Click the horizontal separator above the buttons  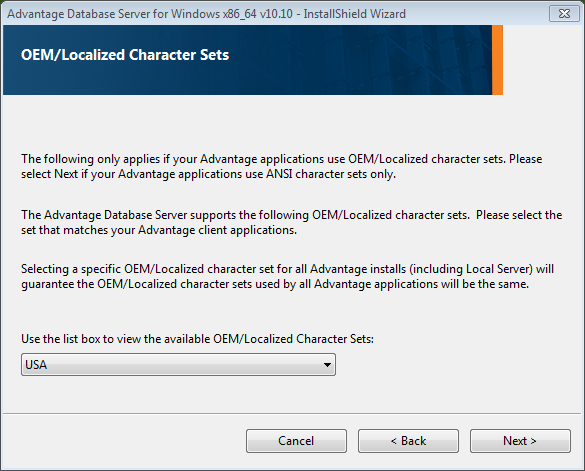[x=292, y=413]
